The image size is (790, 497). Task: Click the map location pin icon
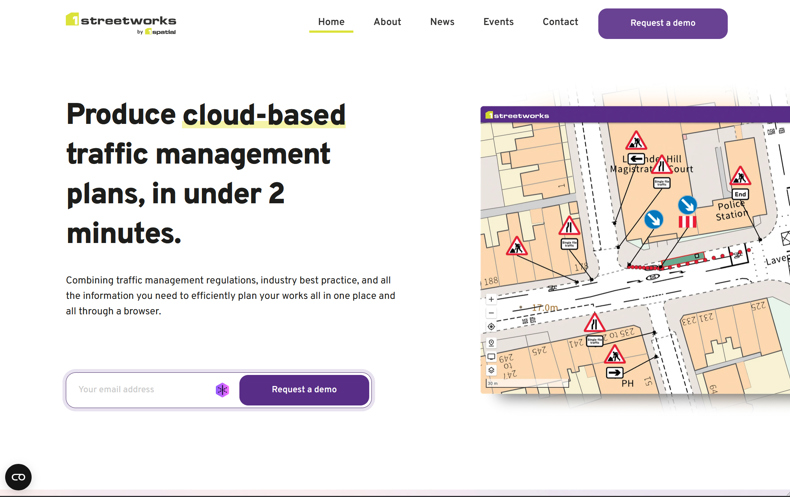click(x=491, y=343)
